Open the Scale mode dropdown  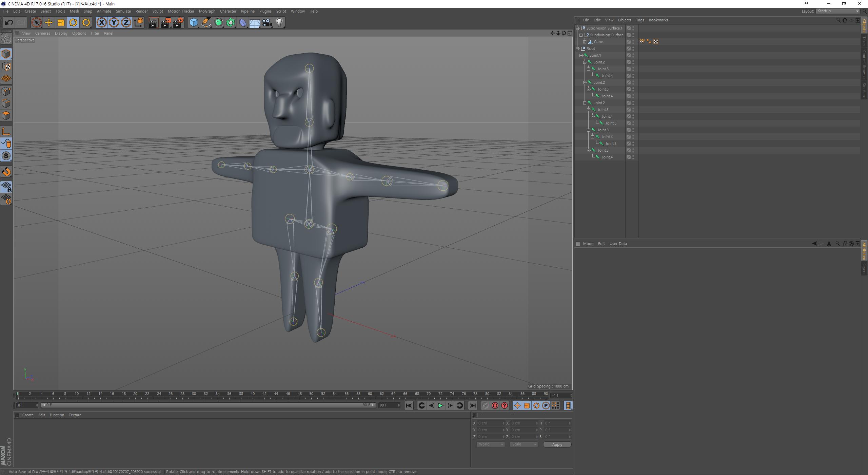[524, 444]
